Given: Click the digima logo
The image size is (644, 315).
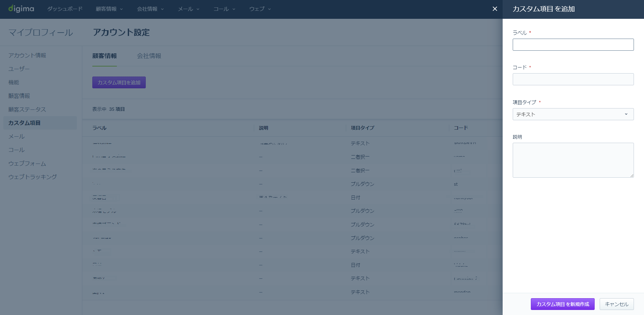Looking at the screenshot, I should (21, 9).
